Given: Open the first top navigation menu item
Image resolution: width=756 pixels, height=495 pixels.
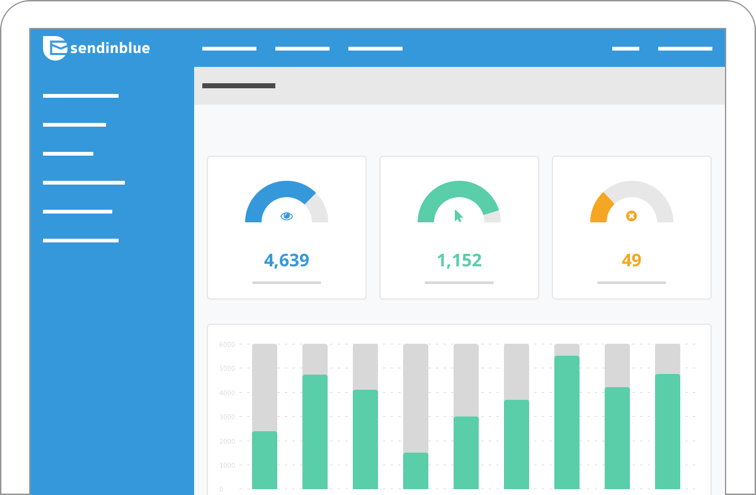Looking at the screenshot, I should (x=229, y=49).
